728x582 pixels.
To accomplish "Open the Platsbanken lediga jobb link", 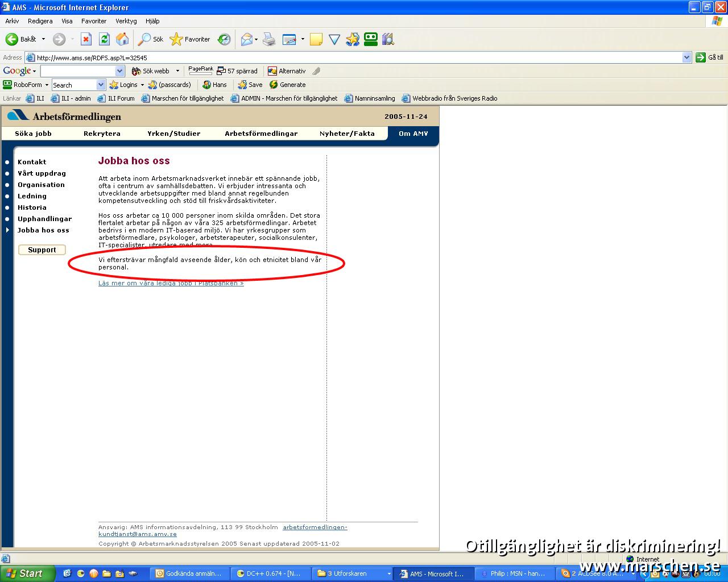I will (171, 283).
